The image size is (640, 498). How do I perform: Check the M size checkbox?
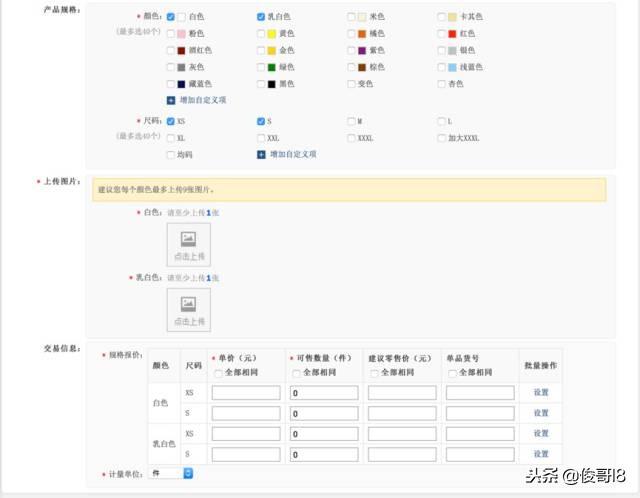351,121
